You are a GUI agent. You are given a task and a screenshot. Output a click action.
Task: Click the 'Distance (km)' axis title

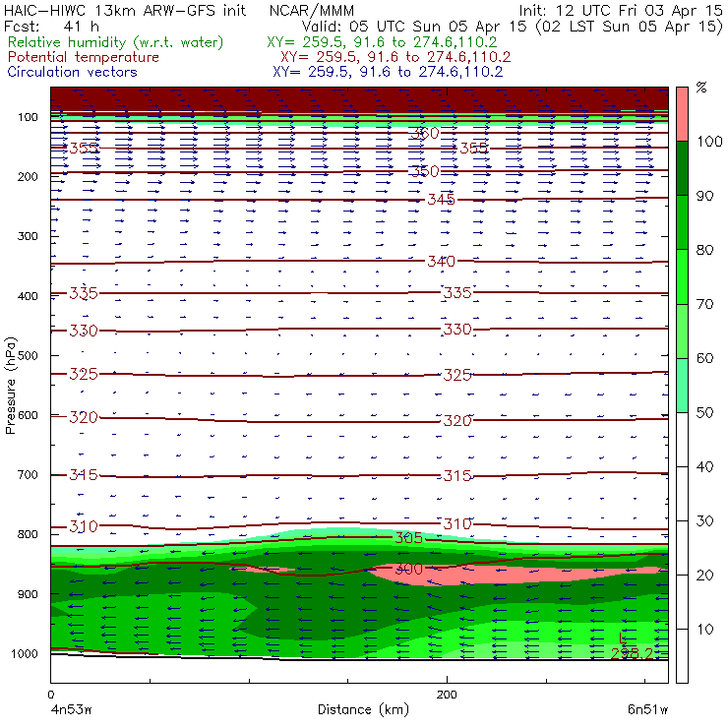coord(363,709)
